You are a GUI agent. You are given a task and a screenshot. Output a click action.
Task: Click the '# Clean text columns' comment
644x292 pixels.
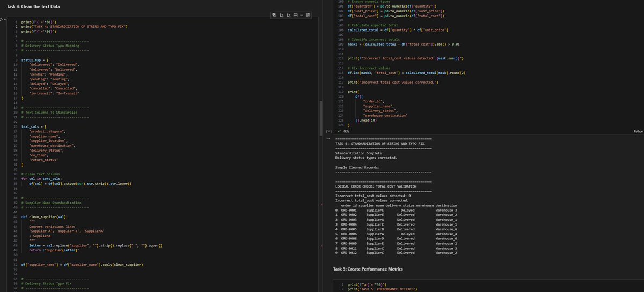pos(41,175)
